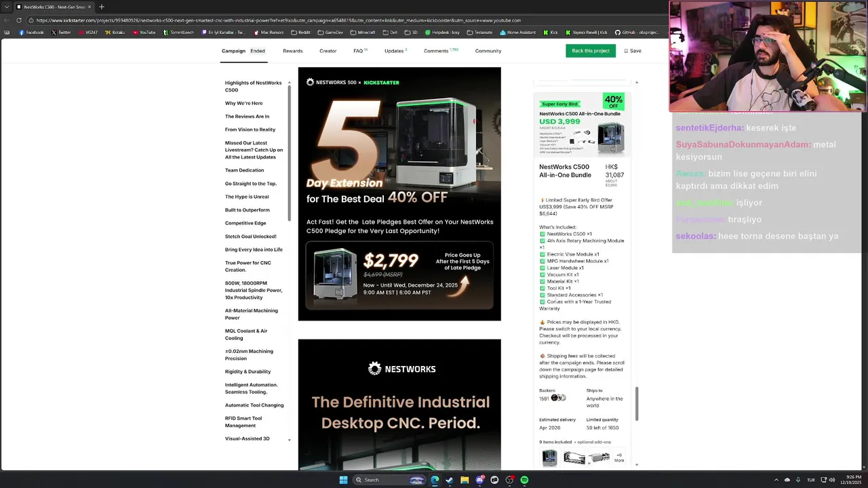This screenshot has width=868, height=488.
Task: Click the sidebar scroll-down arrow
Action: click(290, 441)
